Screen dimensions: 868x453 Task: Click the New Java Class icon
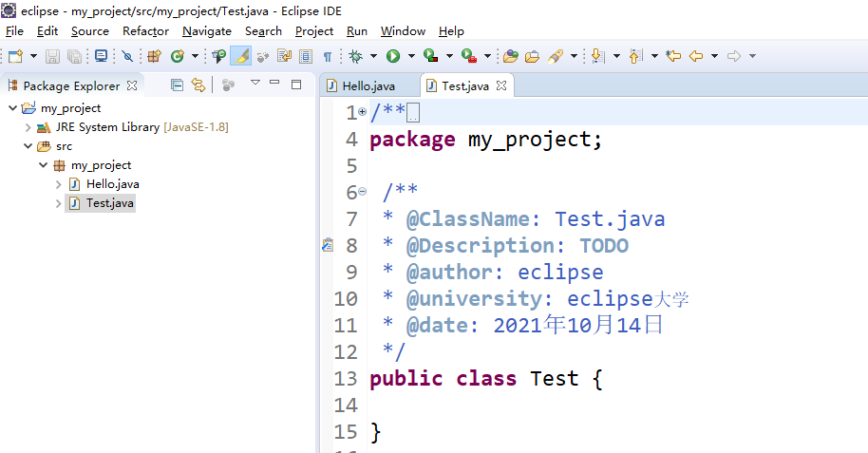pyautogui.click(x=178, y=56)
